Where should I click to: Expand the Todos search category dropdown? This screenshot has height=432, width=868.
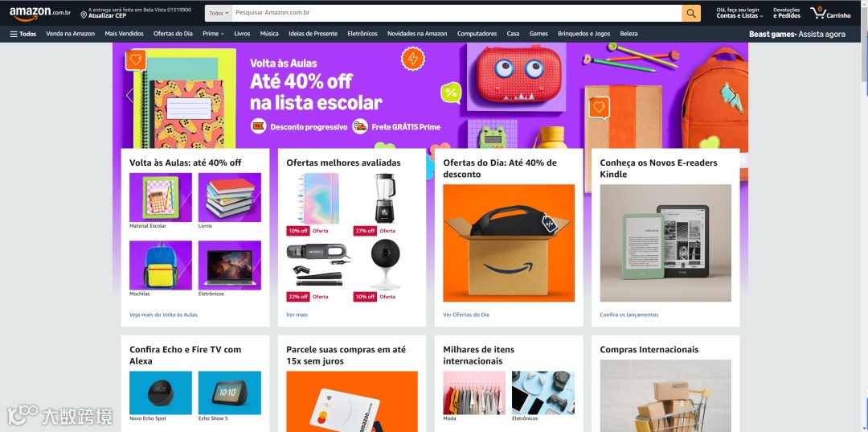click(x=219, y=13)
